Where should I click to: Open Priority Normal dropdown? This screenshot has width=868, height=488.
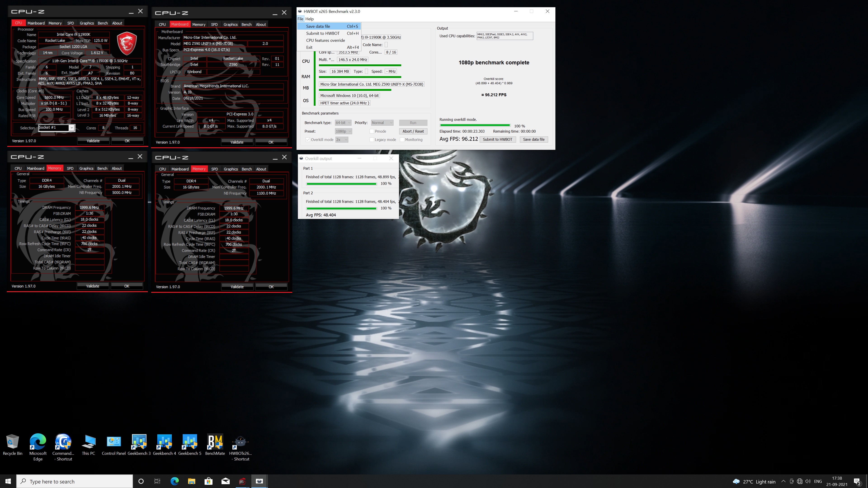point(382,123)
